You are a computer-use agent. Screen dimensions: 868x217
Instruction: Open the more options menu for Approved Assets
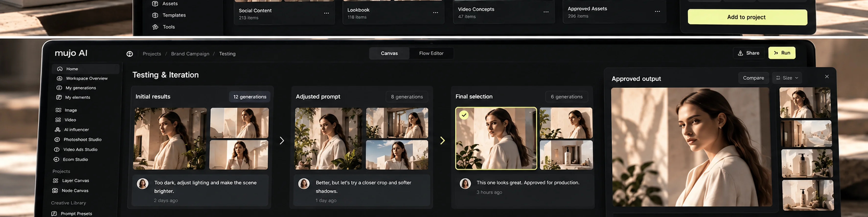(x=657, y=11)
